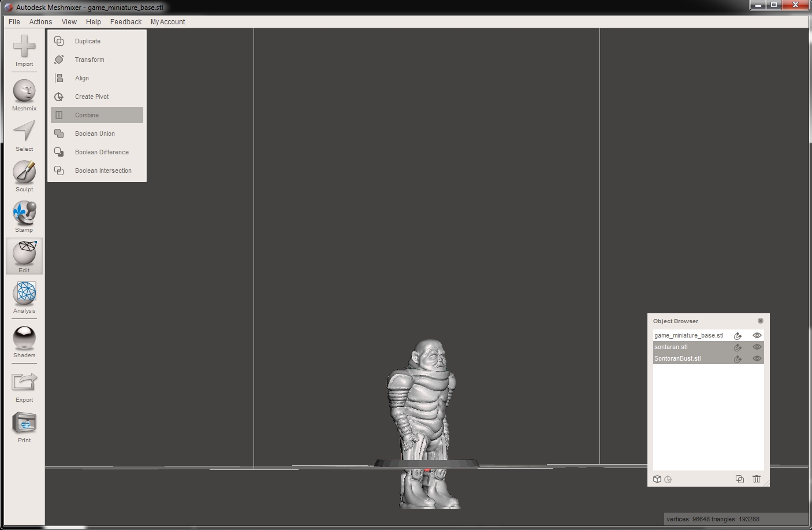Toggle the magnet icon for SontoranBust.stl
This screenshot has height=530, width=812.
tap(737, 359)
